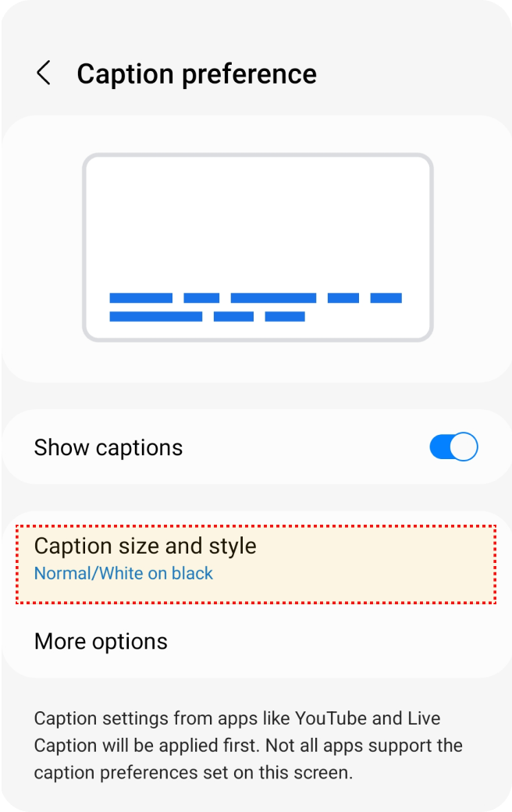Image resolution: width=512 pixels, height=812 pixels.
Task: Click the top row of blue caption bars
Action: [255, 297]
